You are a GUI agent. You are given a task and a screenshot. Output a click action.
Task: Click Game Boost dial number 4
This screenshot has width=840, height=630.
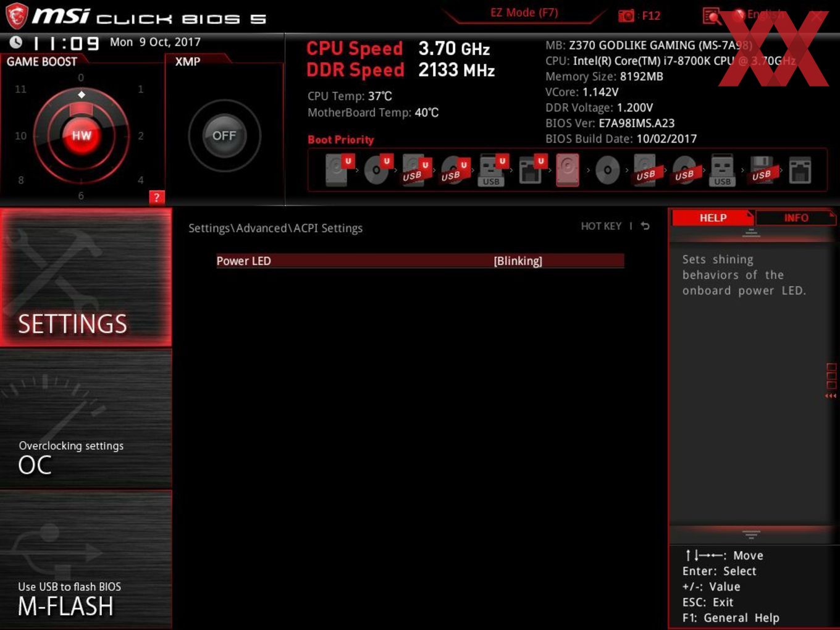(x=141, y=180)
